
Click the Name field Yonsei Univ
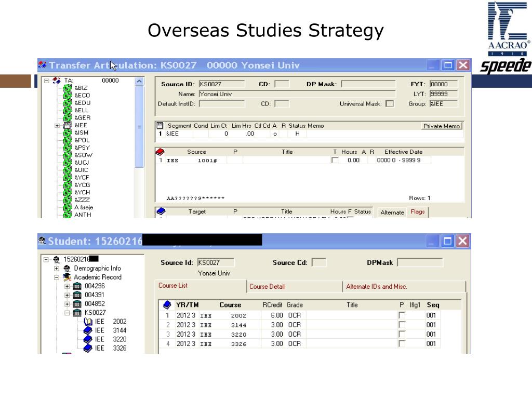(297, 94)
